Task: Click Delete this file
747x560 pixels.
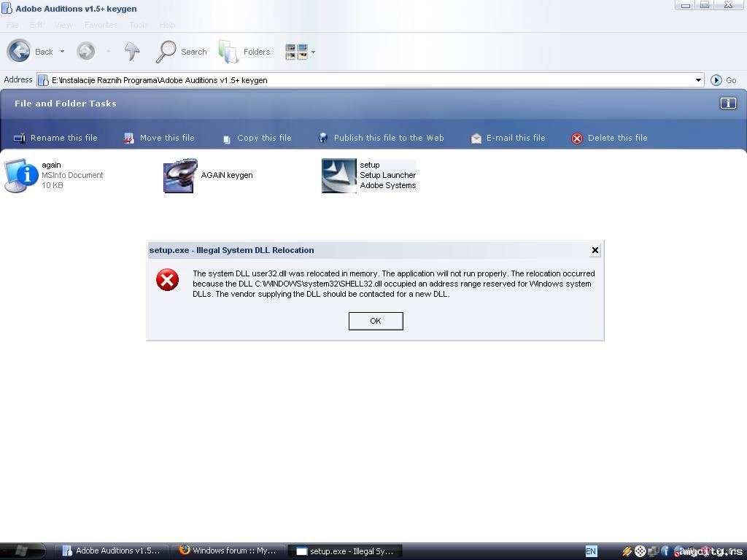Action: [609, 138]
